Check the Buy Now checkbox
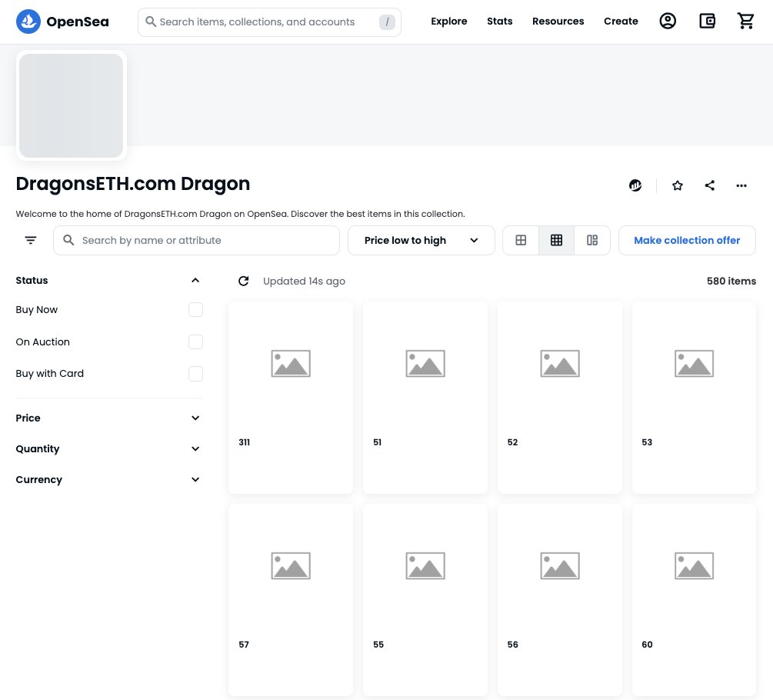This screenshot has width=773, height=700. tap(195, 309)
